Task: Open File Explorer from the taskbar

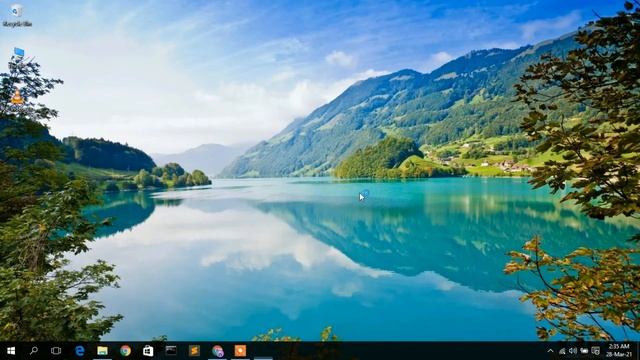Action: [x=102, y=351]
